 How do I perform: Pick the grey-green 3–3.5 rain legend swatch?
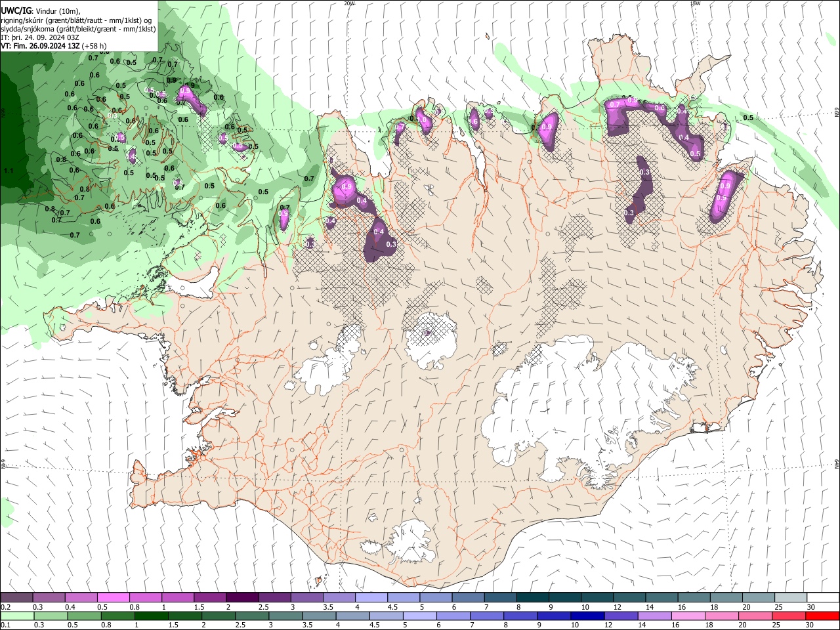pos(285,616)
